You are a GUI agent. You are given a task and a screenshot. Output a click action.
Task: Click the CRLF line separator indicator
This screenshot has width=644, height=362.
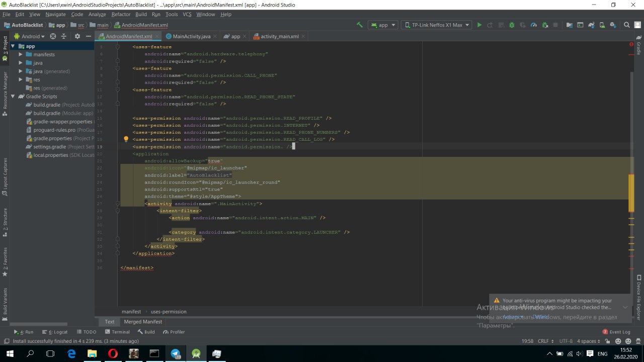[545, 341]
